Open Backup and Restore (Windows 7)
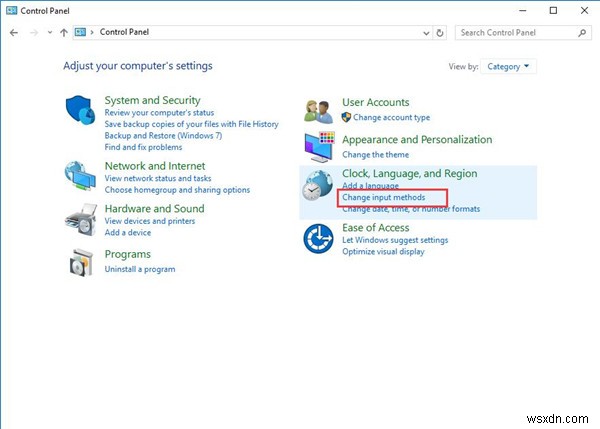 [x=163, y=135]
